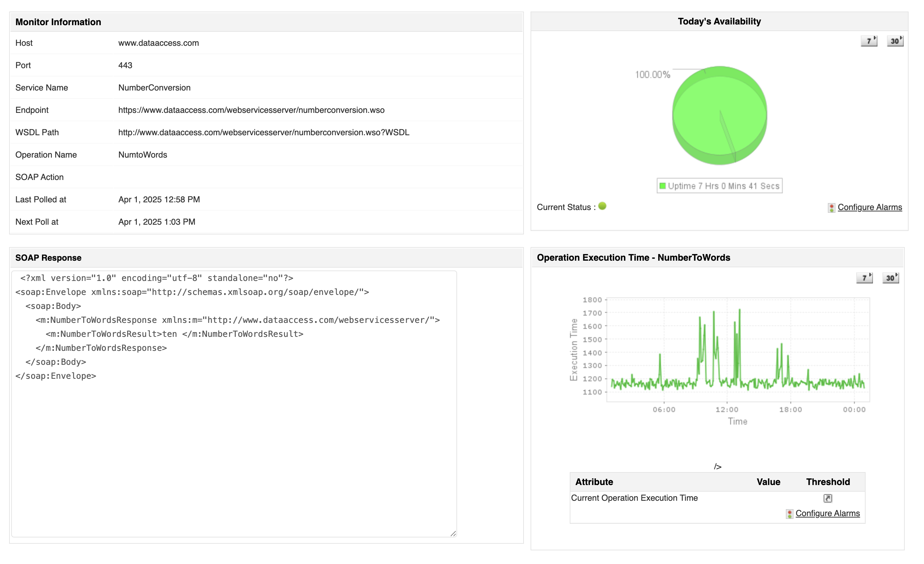Click the Uptime legend green swatch
The width and height of the screenshot is (924, 564).
pos(663,186)
